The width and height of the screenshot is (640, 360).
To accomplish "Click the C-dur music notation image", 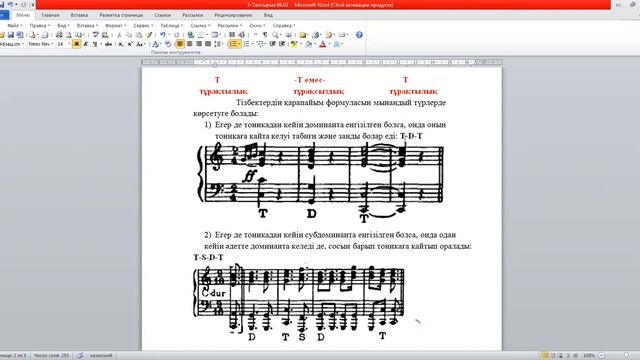I will pos(300,302).
